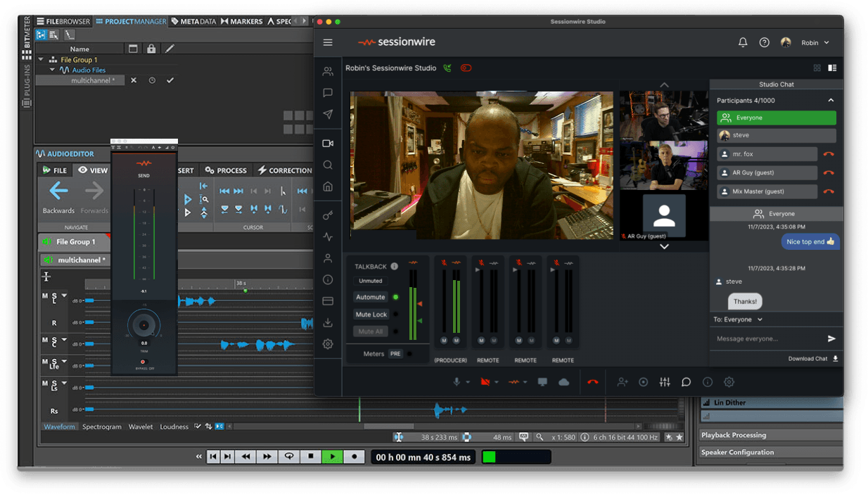The image size is (868, 494).
Task: Click the Play button in transport bar
Action: pos(331,457)
